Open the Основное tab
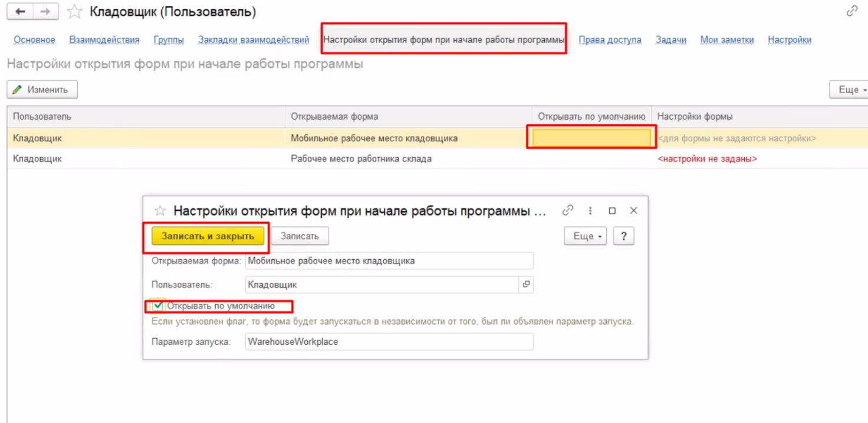 click(x=35, y=39)
